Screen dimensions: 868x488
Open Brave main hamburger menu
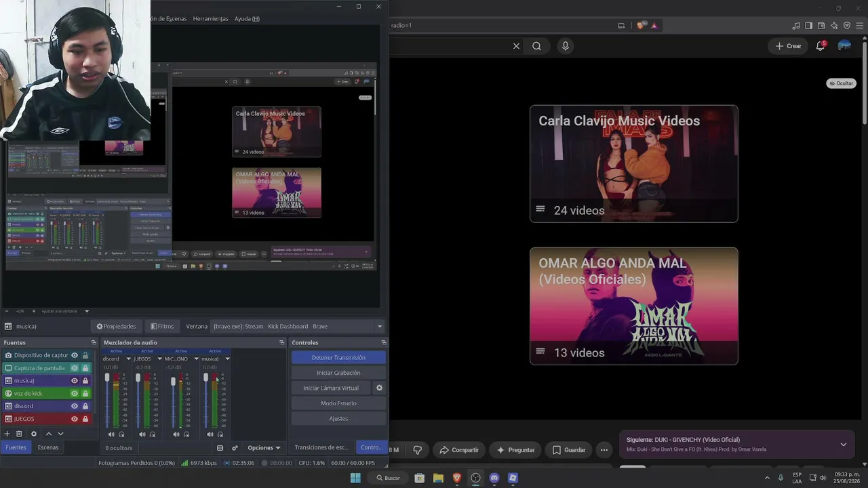(x=859, y=26)
